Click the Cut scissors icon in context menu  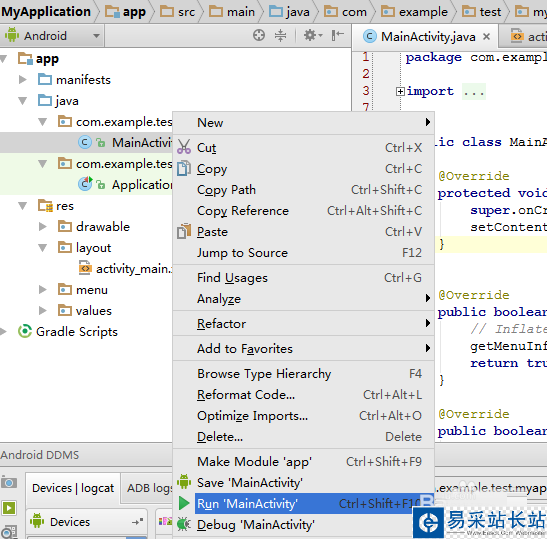pyautogui.click(x=184, y=147)
